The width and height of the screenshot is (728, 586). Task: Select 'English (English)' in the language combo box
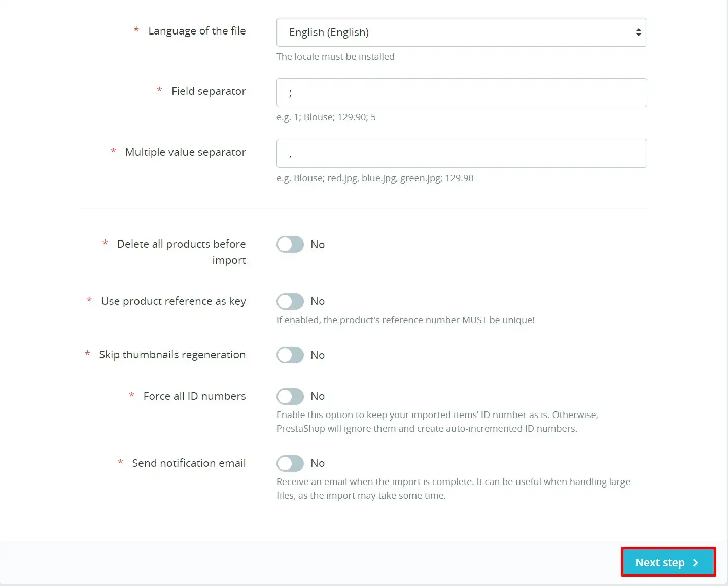[x=461, y=32]
